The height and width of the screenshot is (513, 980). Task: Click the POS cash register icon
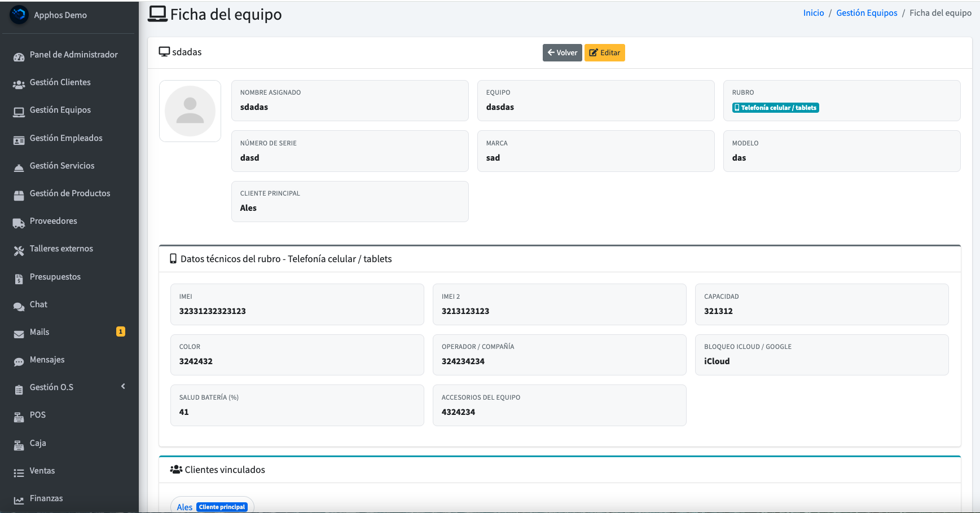19,418
